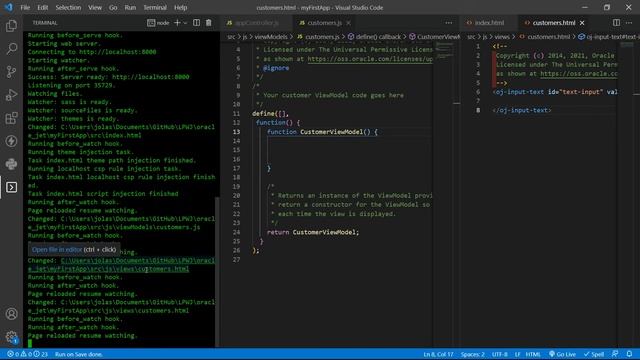Open the View menu

(x=95, y=7)
